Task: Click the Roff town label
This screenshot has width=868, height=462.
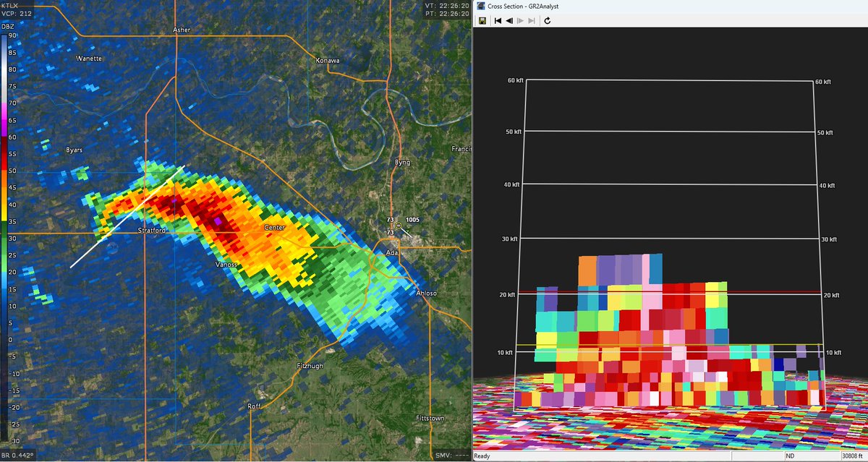Action: (253, 406)
